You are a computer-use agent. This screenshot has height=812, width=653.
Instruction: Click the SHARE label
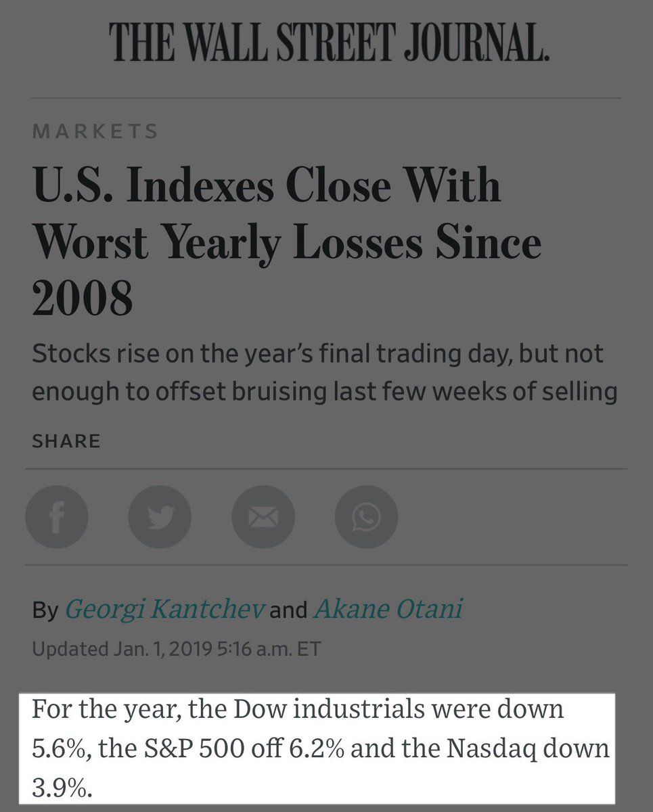point(66,441)
